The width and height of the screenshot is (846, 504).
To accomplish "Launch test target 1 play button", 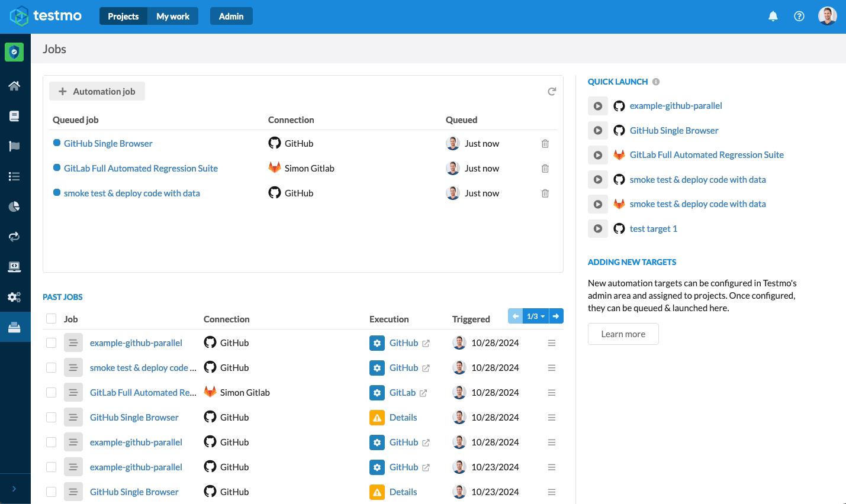I will coord(598,228).
